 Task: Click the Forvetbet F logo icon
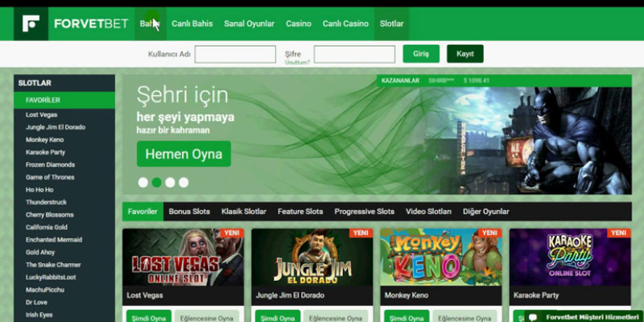(31, 23)
